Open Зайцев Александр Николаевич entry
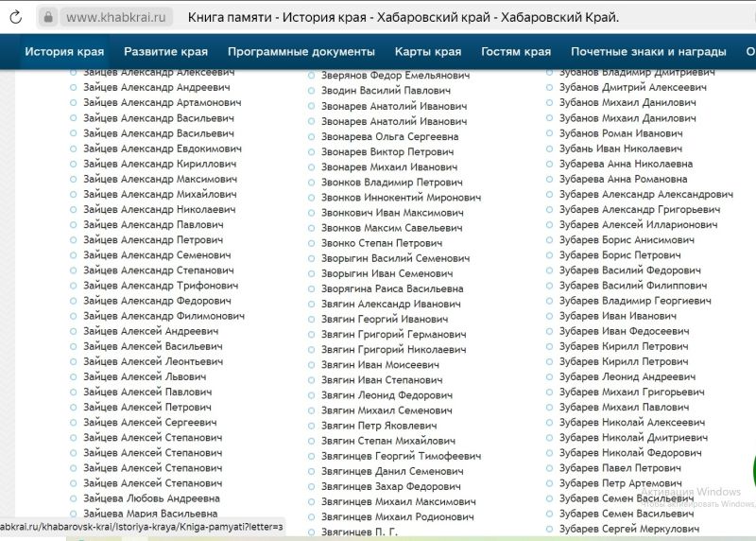The image size is (756, 541). point(160,209)
